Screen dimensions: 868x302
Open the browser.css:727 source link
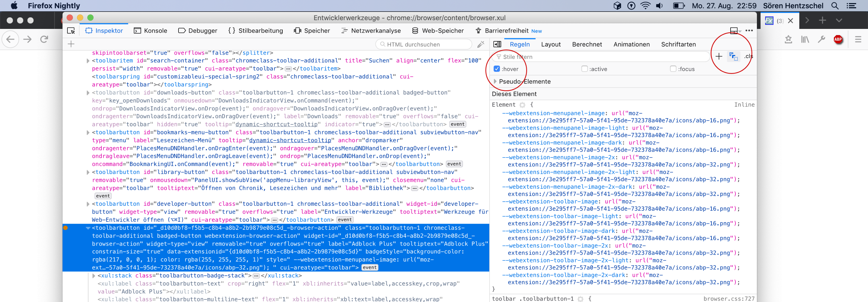pos(729,299)
